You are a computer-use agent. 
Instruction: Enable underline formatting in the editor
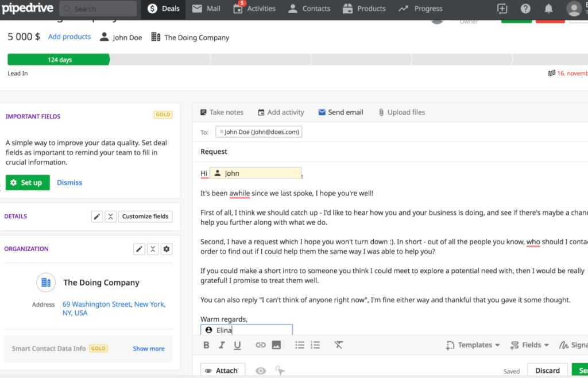click(237, 345)
